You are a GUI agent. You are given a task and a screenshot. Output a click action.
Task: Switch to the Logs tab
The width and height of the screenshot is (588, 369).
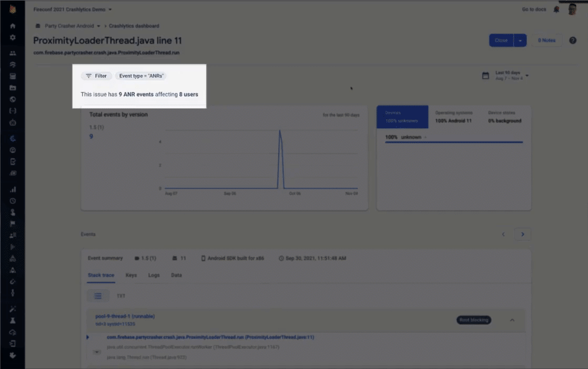coord(154,275)
